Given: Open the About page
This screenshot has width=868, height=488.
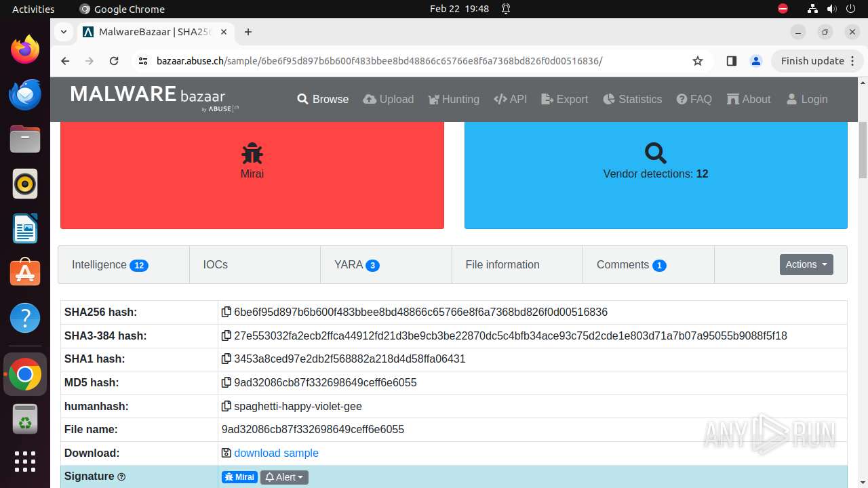Looking at the screenshot, I should point(749,99).
